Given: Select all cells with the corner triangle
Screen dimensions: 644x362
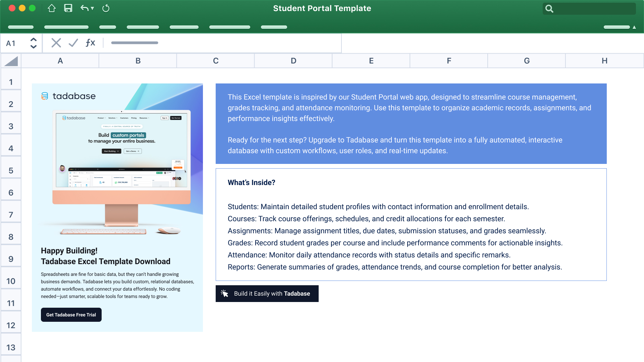Looking at the screenshot, I should point(11,61).
